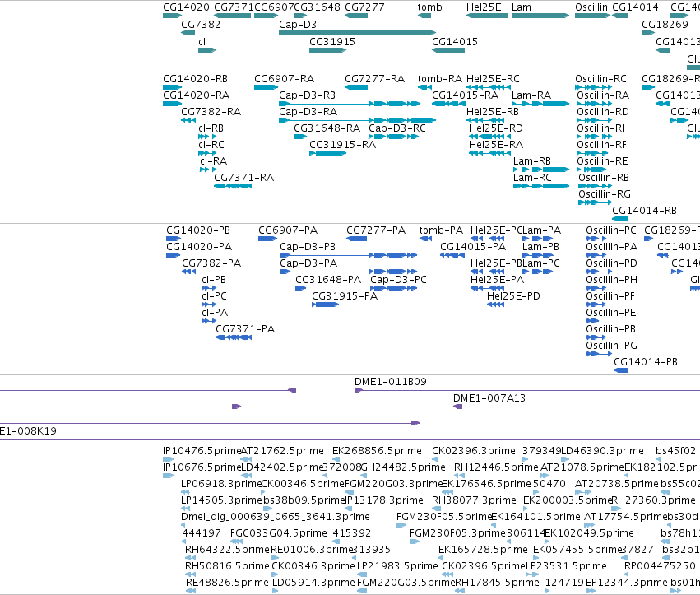Select the Cap-D3-RA transcript label
This screenshot has width=700, height=595.
tap(308, 112)
